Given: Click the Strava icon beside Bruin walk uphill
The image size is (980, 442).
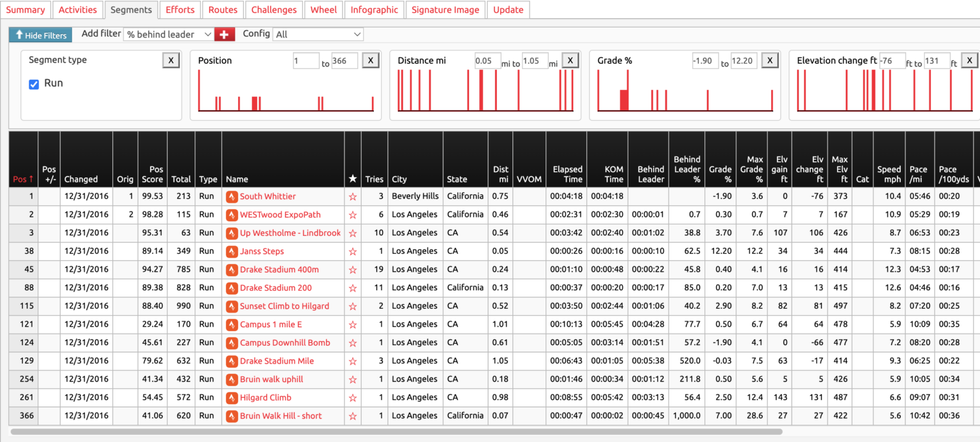Looking at the screenshot, I should (232, 379).
